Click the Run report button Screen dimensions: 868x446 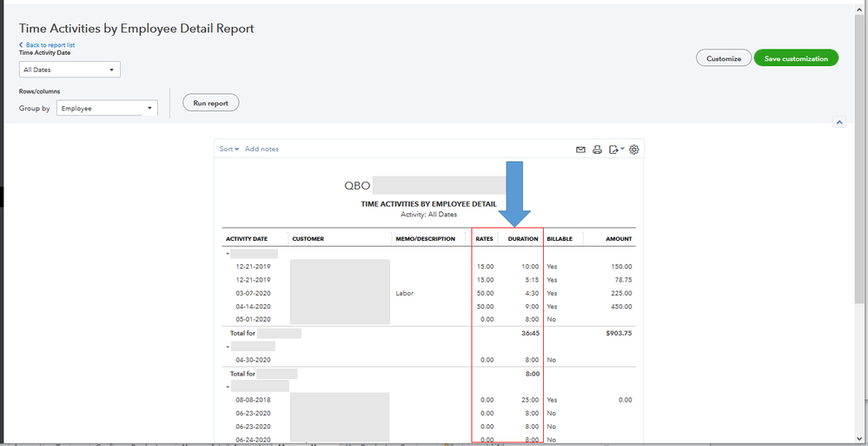click(x=210, y=103)
